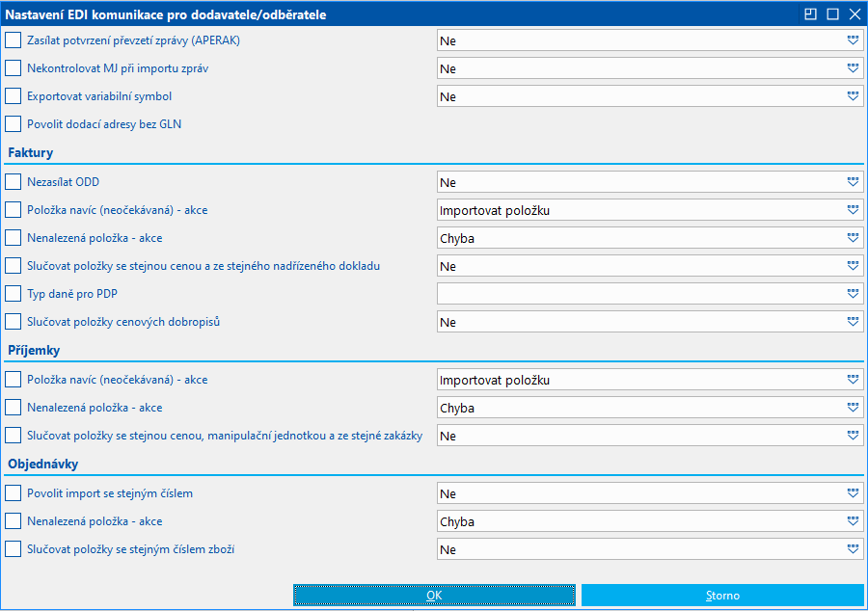The width and height of the screenshot is (868, 611).
Task: Toggle Příjemky Položka navíc (neočekávaná) checkbox
Action: (13, 380)
